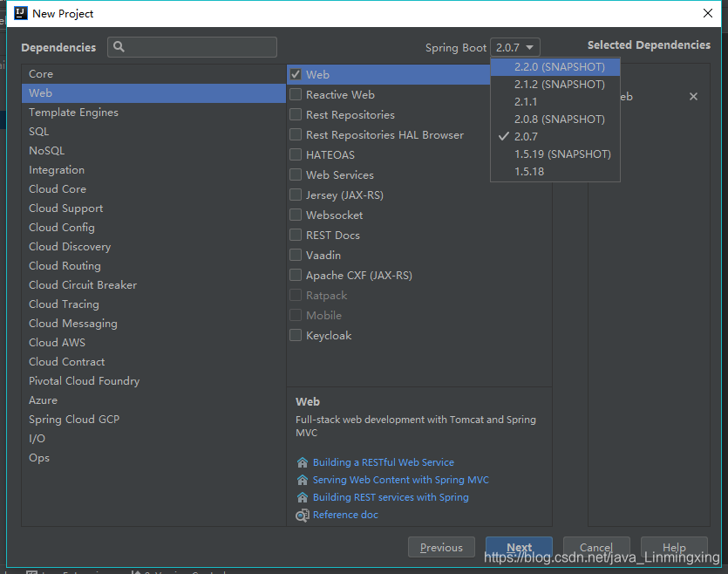The width and height of the screenshot is (728, 574).
Task: Choose version 2.1.2 (SNAPSHOT)
Action: point(555,85)
